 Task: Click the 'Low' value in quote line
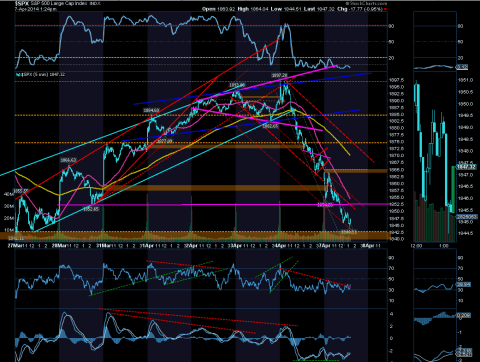292,9
